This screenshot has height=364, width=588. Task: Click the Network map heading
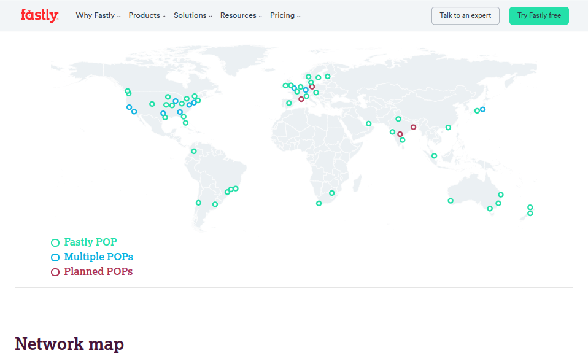[x=69, y=344]
